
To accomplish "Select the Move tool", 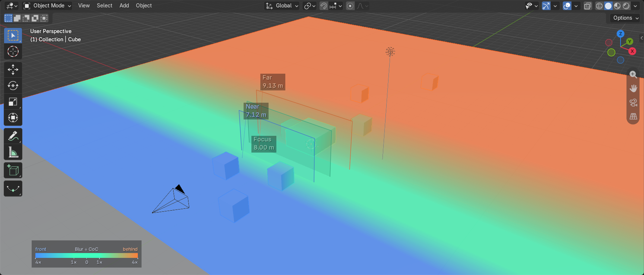I will [x=13, y=70].
